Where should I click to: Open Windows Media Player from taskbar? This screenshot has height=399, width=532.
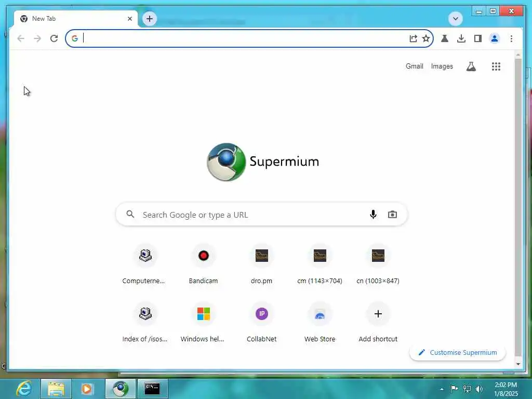coord(87,389)
